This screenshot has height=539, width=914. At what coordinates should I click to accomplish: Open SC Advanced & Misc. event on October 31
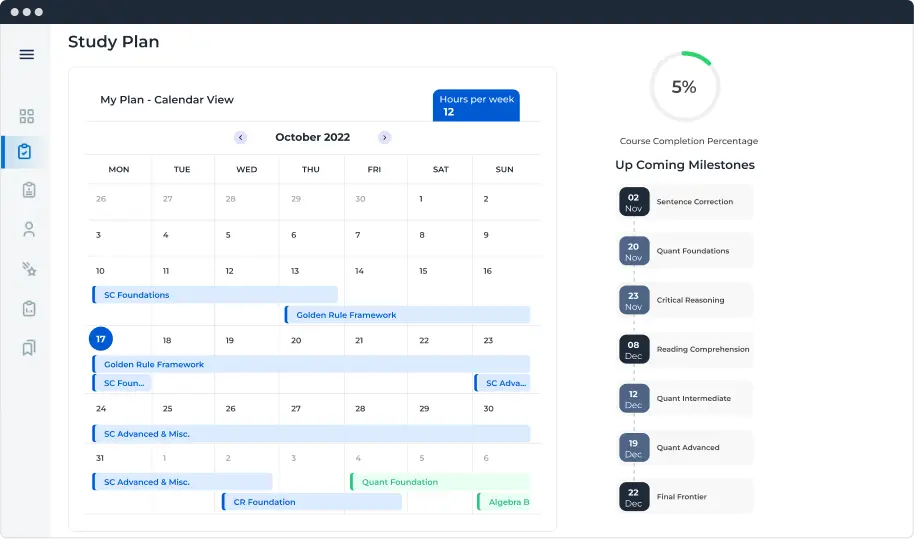click(x=182, y=482)
